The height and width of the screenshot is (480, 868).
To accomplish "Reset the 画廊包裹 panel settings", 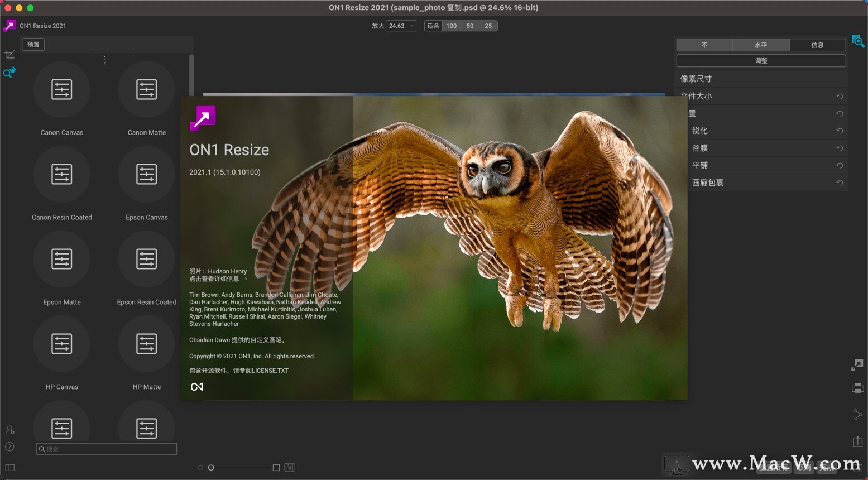I will point(840,183).
